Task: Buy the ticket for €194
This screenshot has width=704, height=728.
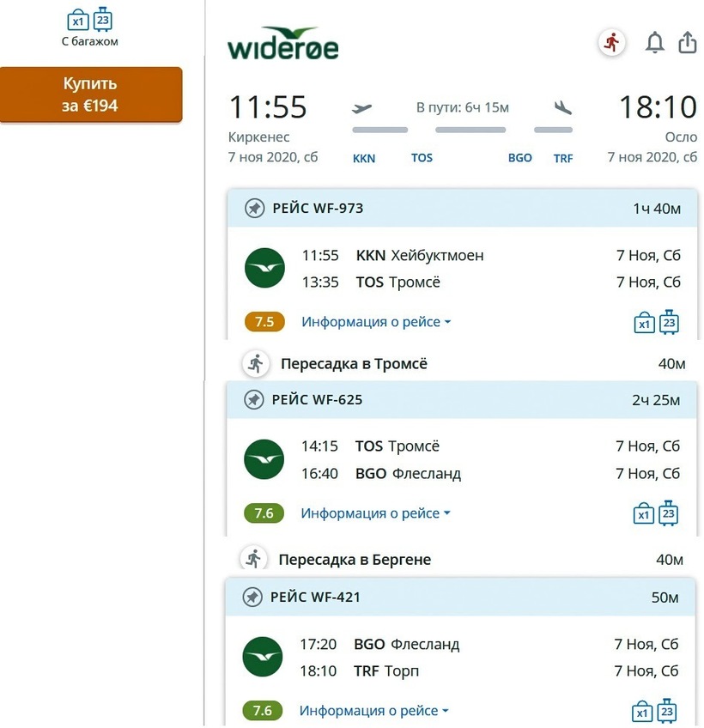Action: 91,95
